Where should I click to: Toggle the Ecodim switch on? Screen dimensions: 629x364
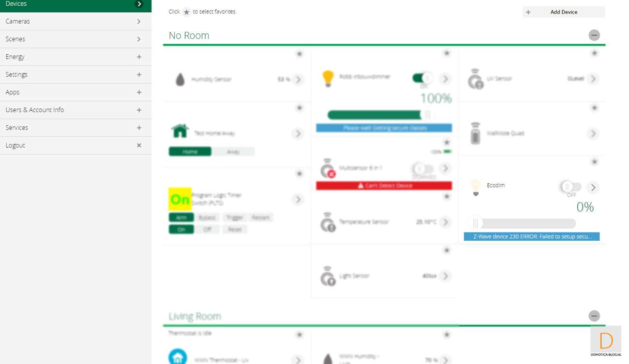tap(571, 187)
